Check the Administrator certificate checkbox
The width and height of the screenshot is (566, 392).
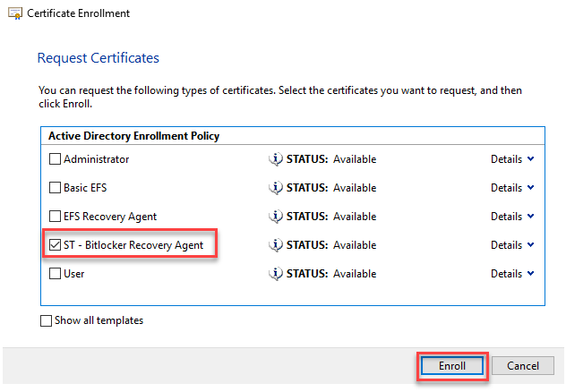(x=56, y=159)
